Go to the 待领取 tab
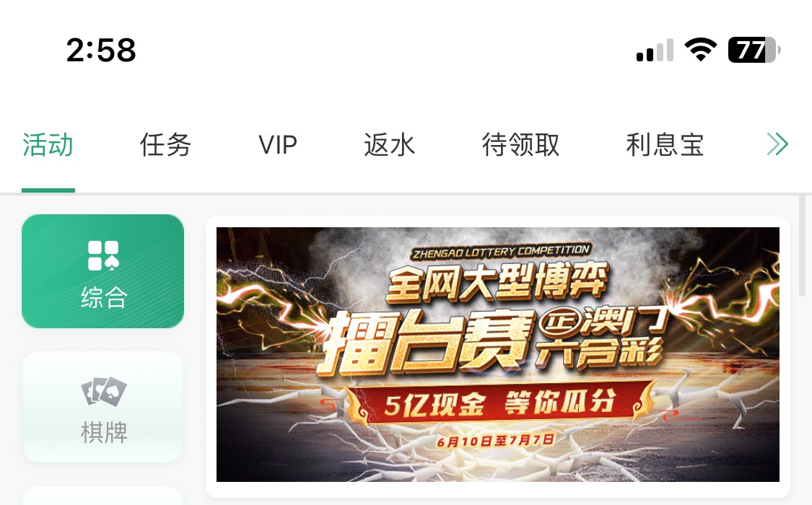Viewport: 812px width, 505px height. (x=521, y=144)
